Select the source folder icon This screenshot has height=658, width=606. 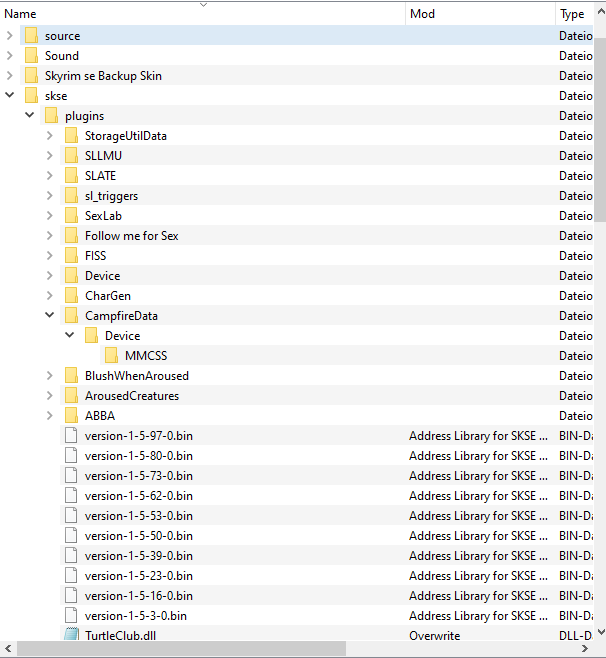coord(31,36)
